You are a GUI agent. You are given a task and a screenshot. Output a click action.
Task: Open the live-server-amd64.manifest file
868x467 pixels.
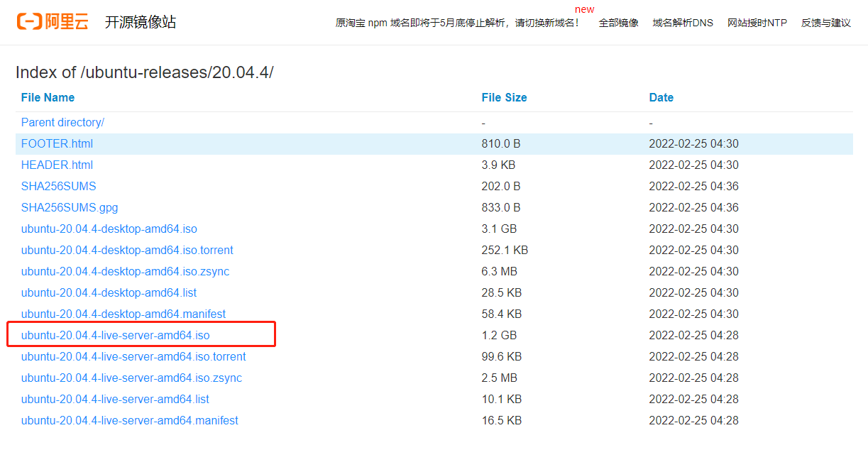(x=130, y=420)
